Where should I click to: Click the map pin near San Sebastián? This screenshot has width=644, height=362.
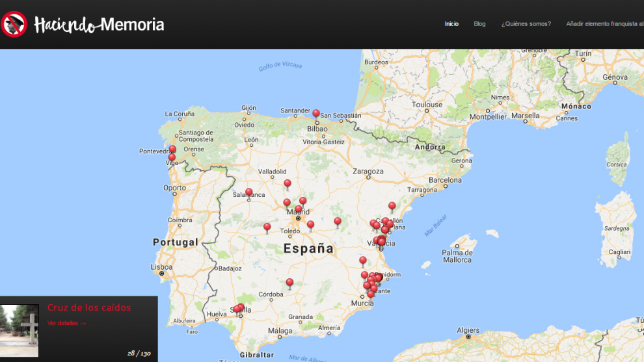316,114
